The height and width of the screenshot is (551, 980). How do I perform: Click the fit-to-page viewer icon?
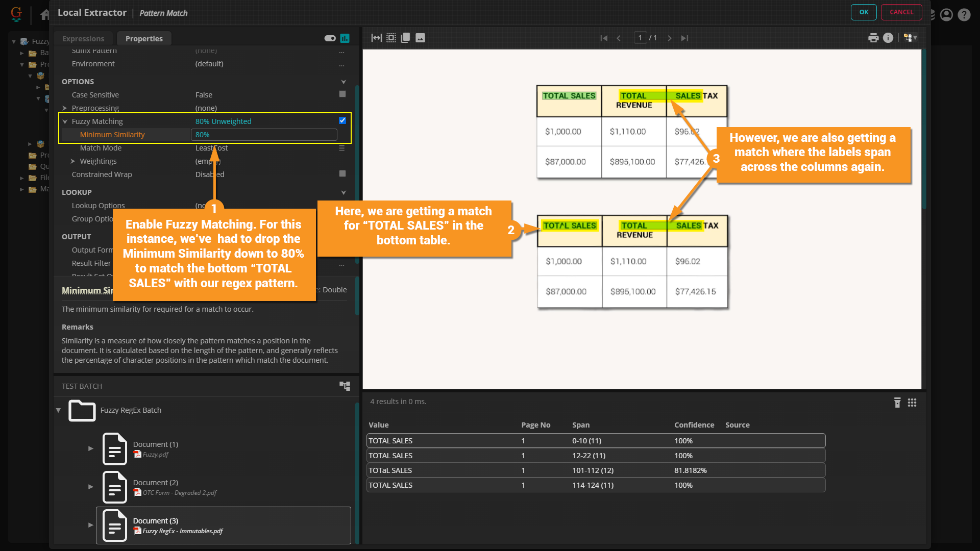pyautogui.click(x=391, y=38)
